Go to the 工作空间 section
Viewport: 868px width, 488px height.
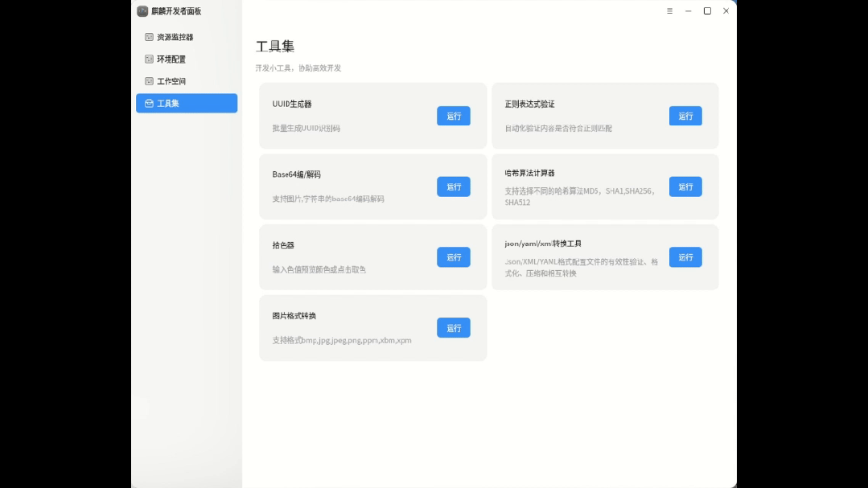point(171,81)
